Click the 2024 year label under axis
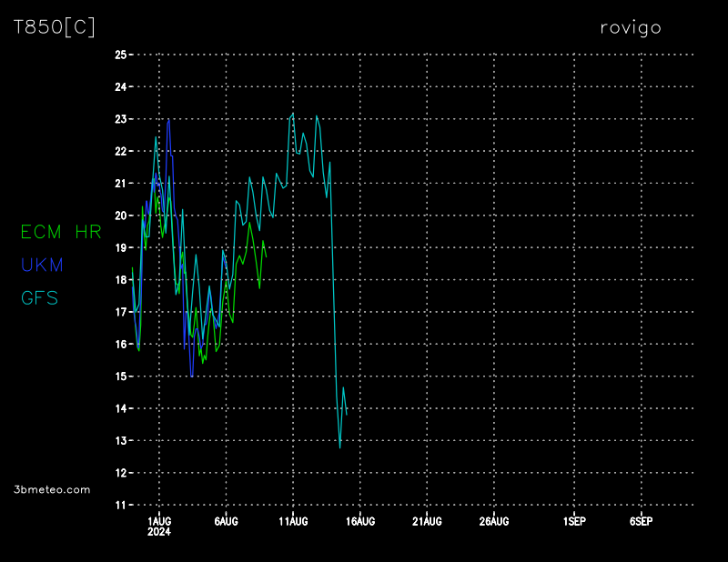The width and height of the screenshot is (728, 562). point(159,531)
